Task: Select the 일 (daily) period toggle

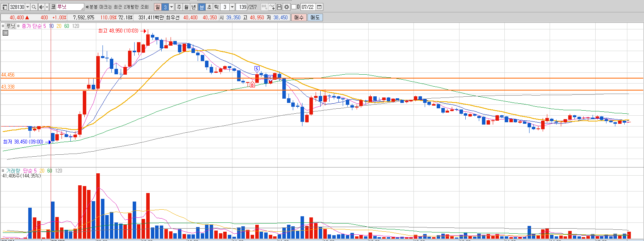Action: click(x=157, y=7)
